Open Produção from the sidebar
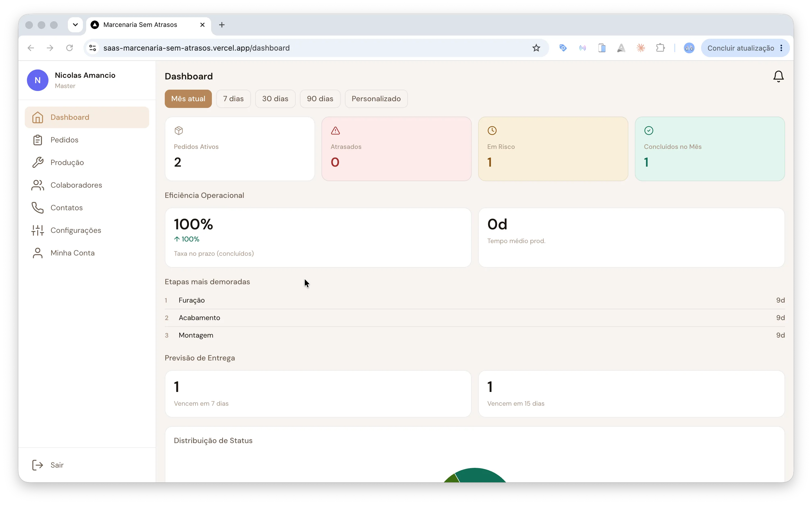The height and width of the screenshot is (505, 812). [87, 163]
